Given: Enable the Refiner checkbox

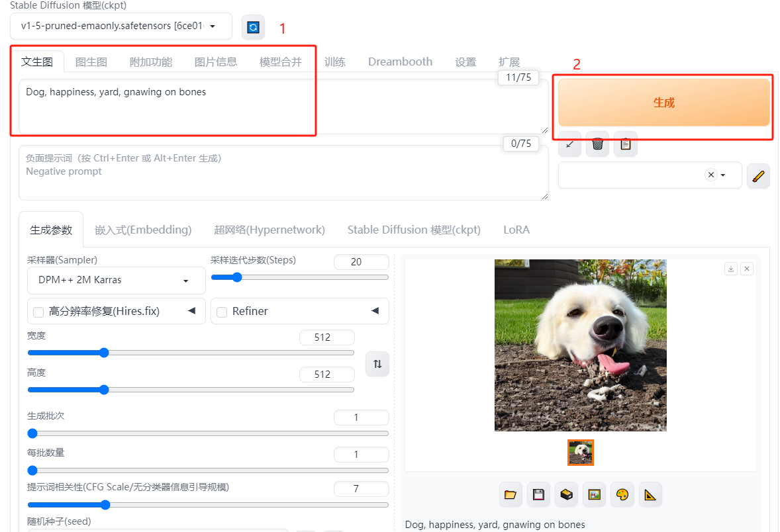Looking at the screenshot, I should pos(222,312).
